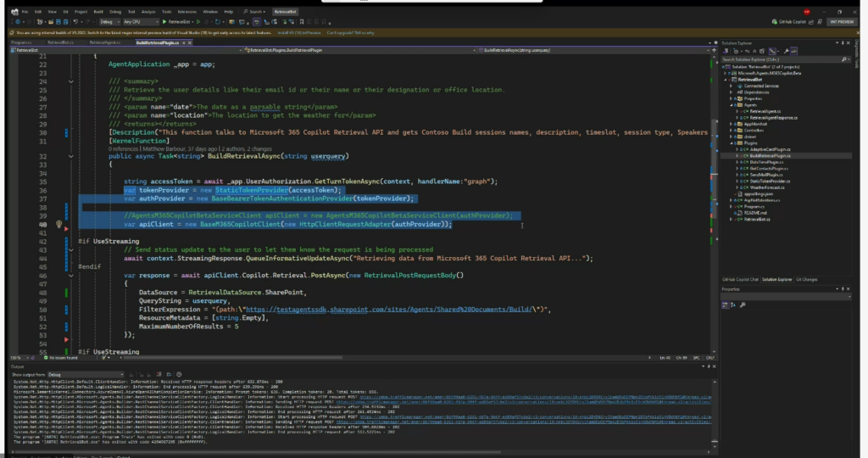Click Solution Explorer Collapse All icon
Screen dimensions: 868x458
click(x=754, y=51)
